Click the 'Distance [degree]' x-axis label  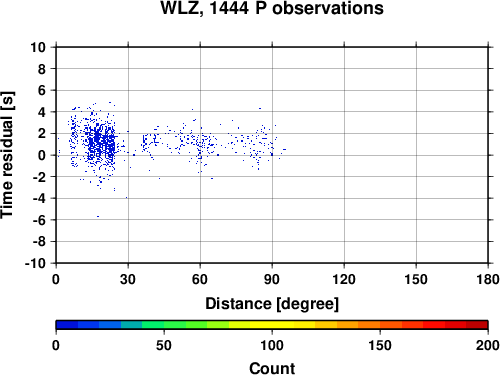(x=272, y=304)
